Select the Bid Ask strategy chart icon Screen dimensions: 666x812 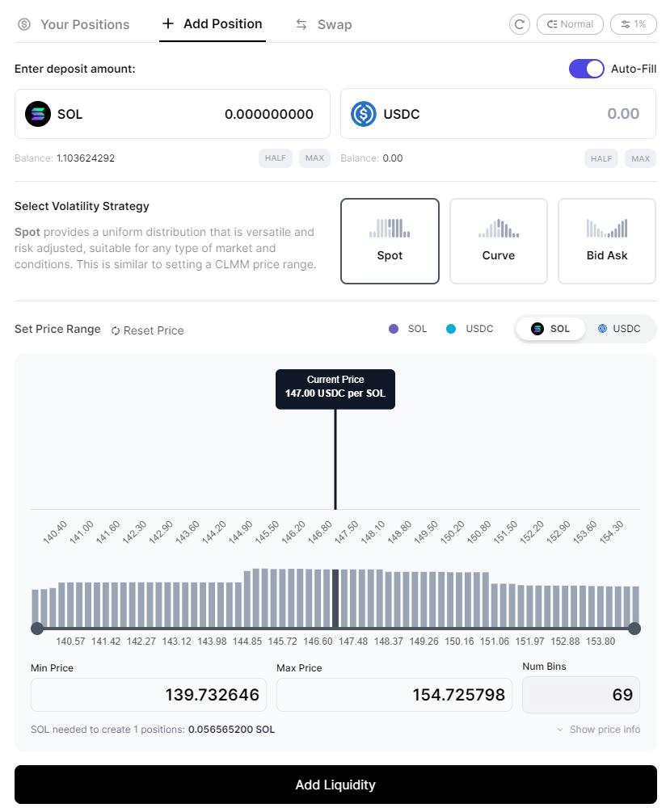tap(607, 229)
